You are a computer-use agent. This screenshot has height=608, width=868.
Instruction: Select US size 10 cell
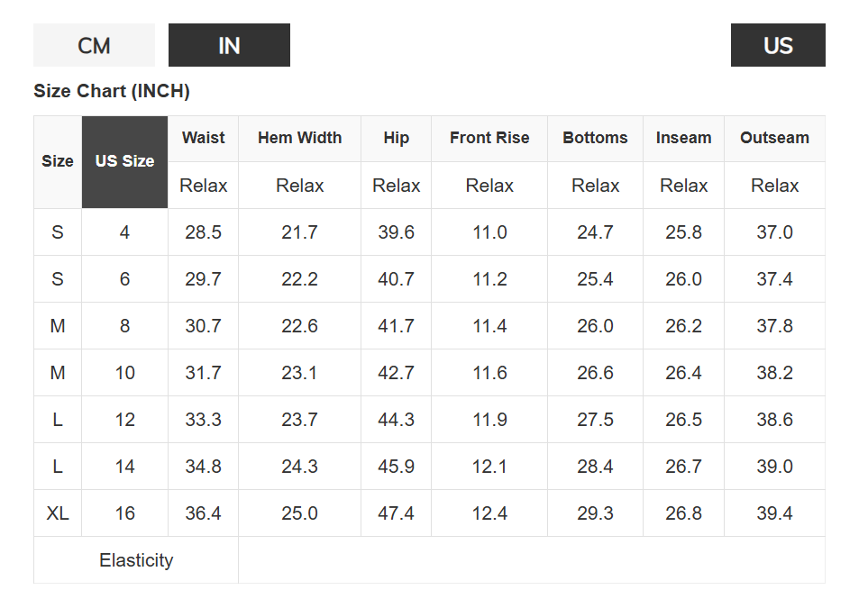point(124,373)
